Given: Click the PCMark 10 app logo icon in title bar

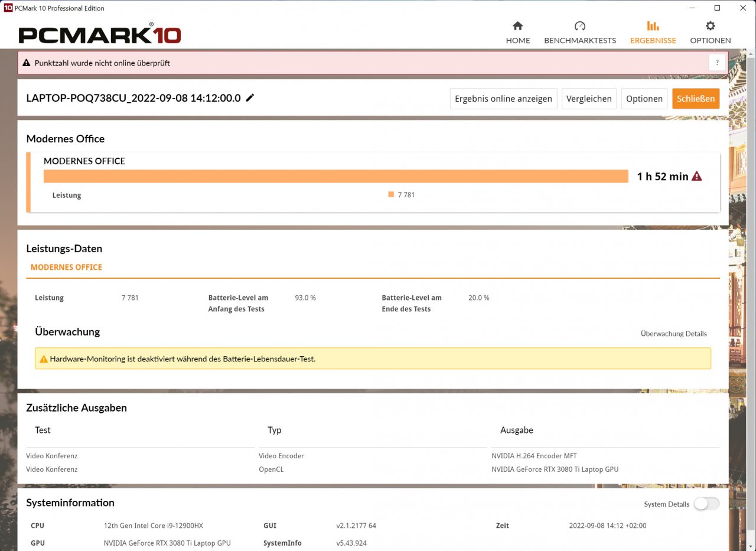Looking at the screenshot, I should [x=8, y=8].
